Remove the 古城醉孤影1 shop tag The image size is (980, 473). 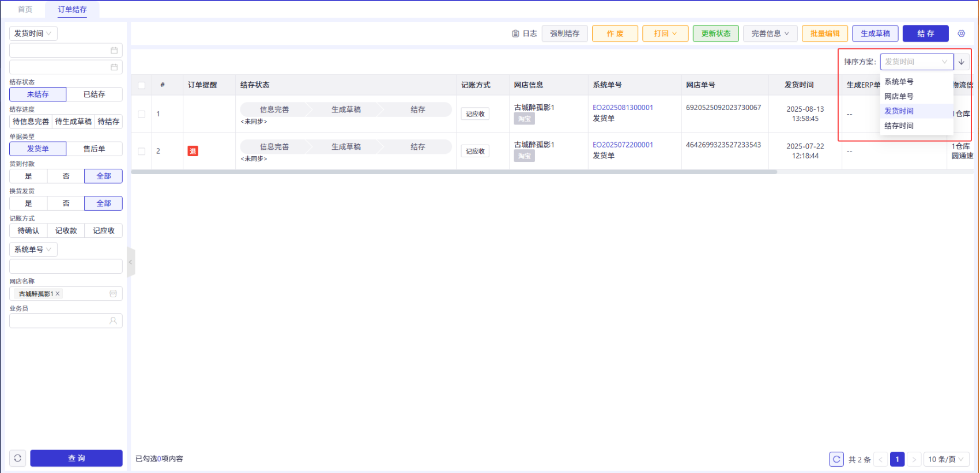(x=58, y=294)
